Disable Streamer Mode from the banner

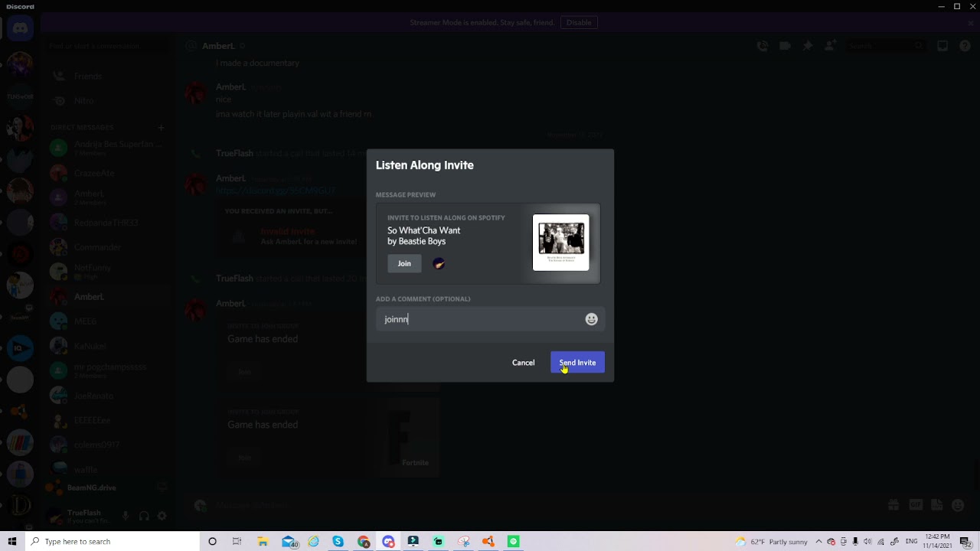[x=579, y=22]
